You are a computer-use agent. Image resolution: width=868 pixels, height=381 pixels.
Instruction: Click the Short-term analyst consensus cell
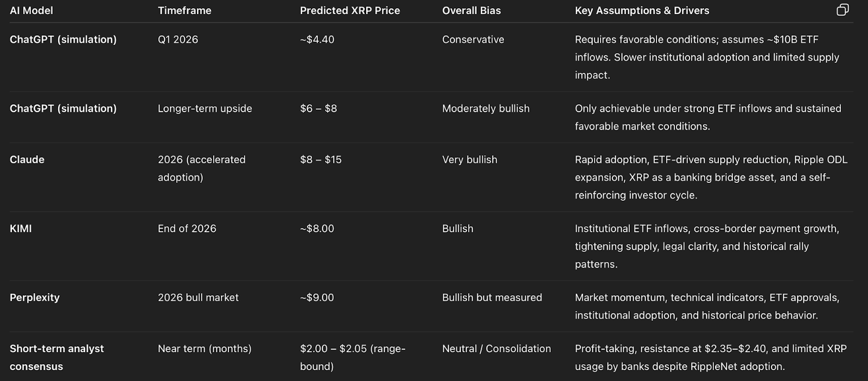pos(56,357)
